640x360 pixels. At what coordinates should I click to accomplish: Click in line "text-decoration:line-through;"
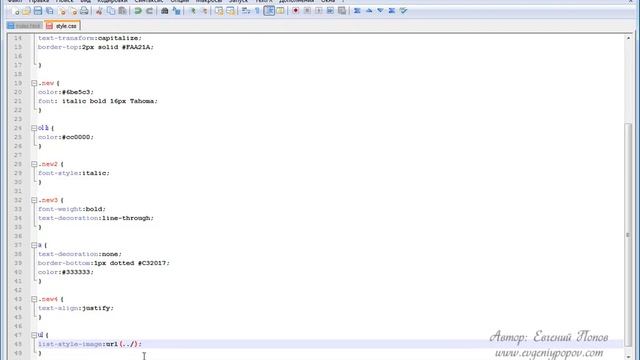(96, 218)
